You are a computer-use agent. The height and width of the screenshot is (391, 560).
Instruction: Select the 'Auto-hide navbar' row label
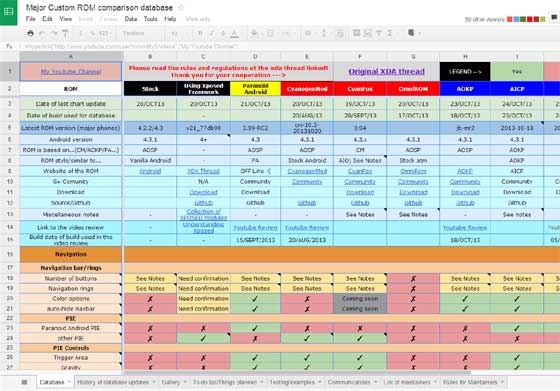(x=71, y=309)
